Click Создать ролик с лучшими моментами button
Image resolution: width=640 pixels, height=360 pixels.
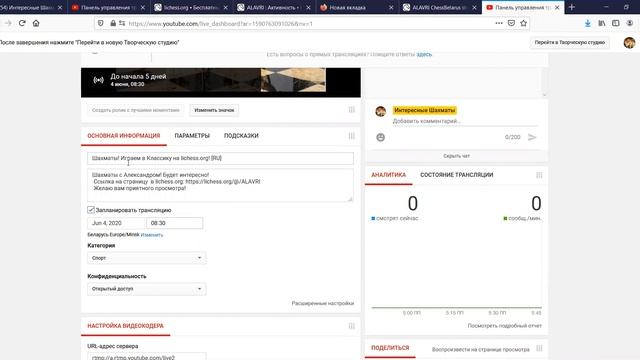(x=136, y=110)
